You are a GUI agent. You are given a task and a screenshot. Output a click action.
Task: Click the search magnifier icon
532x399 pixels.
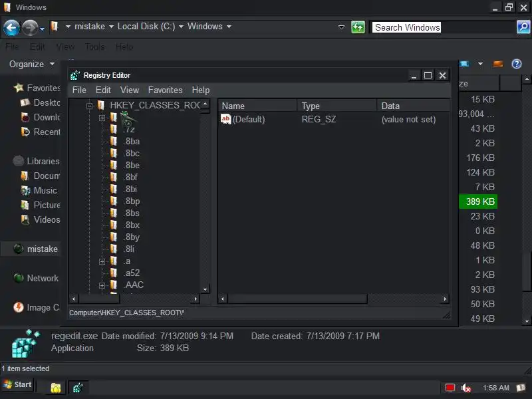(x=523, y=27)
